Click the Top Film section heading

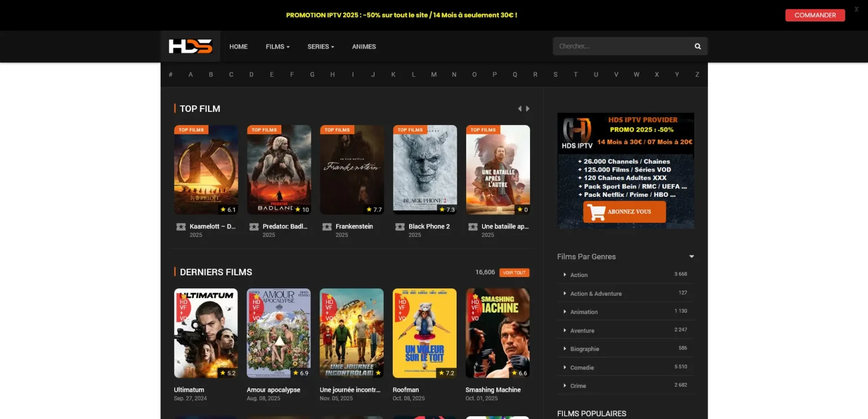click(x=200, y=109)
